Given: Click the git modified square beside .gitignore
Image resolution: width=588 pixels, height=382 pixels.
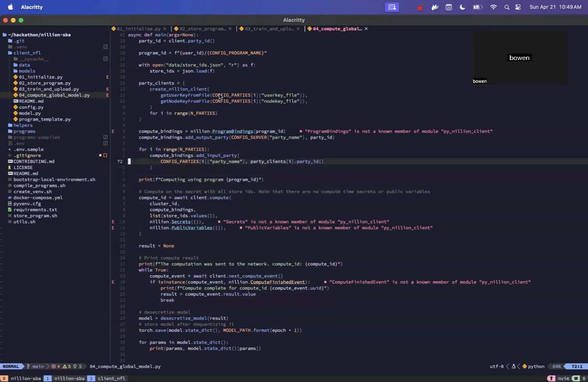Looking at the screenshot, I should click(x=105, y=155).
